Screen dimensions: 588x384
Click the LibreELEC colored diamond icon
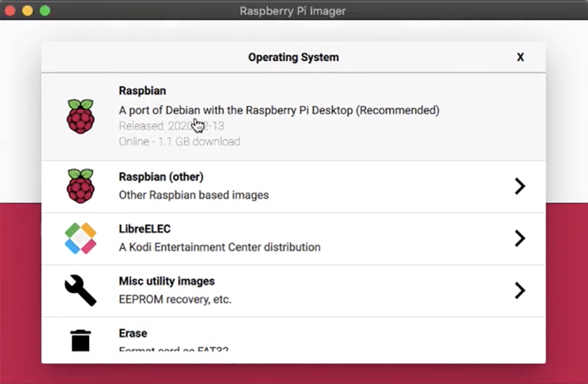point(81,238)
